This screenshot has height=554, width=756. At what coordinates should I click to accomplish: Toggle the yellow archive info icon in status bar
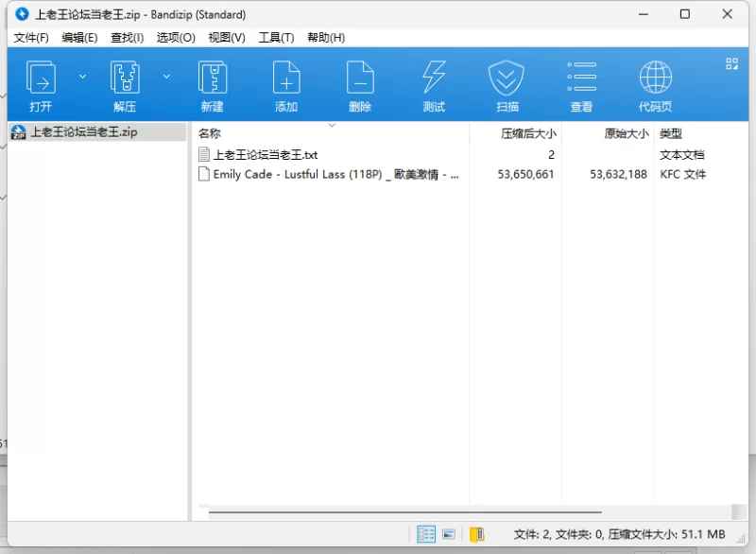pyautogui.click(x=476, y=534)
